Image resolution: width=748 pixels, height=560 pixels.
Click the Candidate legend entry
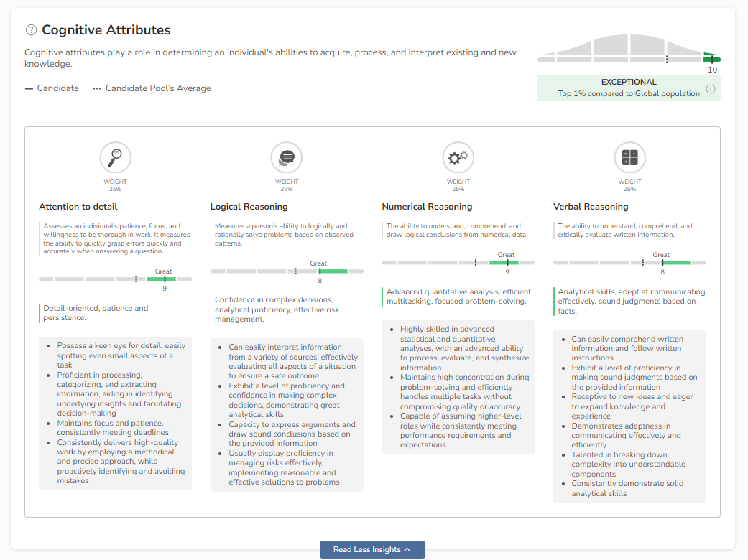52,88
